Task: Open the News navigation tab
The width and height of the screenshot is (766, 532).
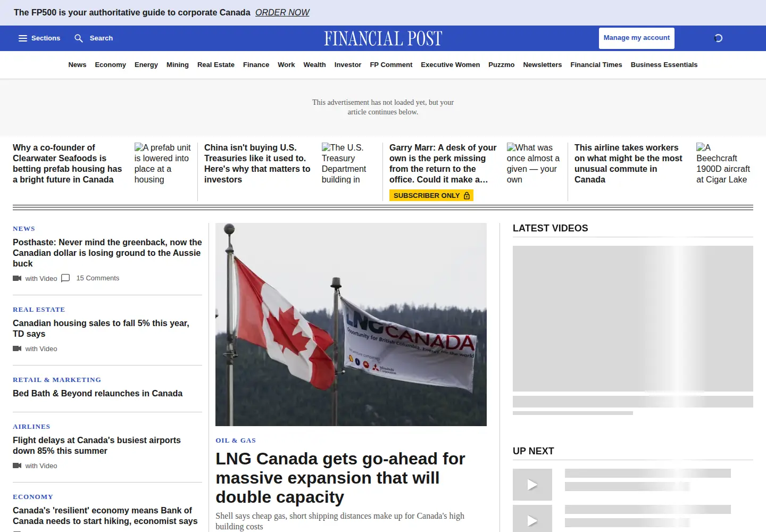Action: 77,65
